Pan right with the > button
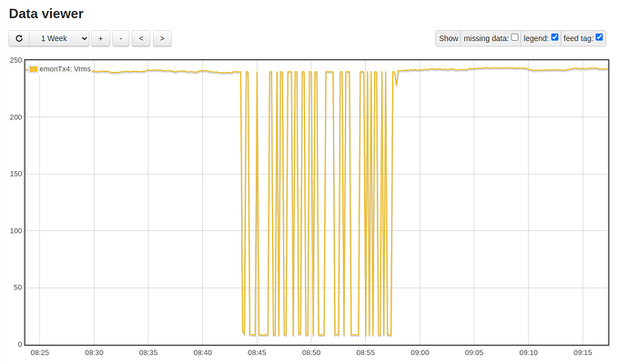 click(162, 38)
